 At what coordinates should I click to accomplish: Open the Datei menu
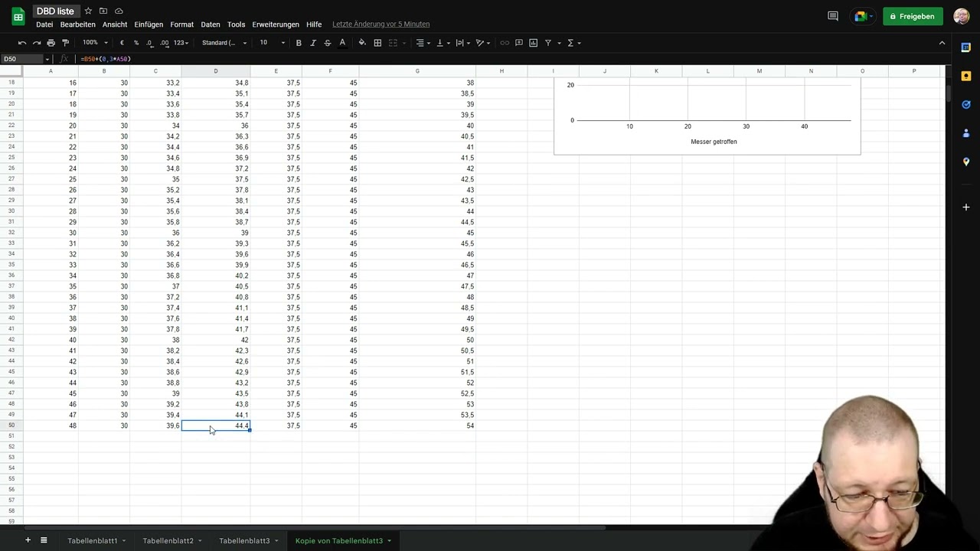44,24
